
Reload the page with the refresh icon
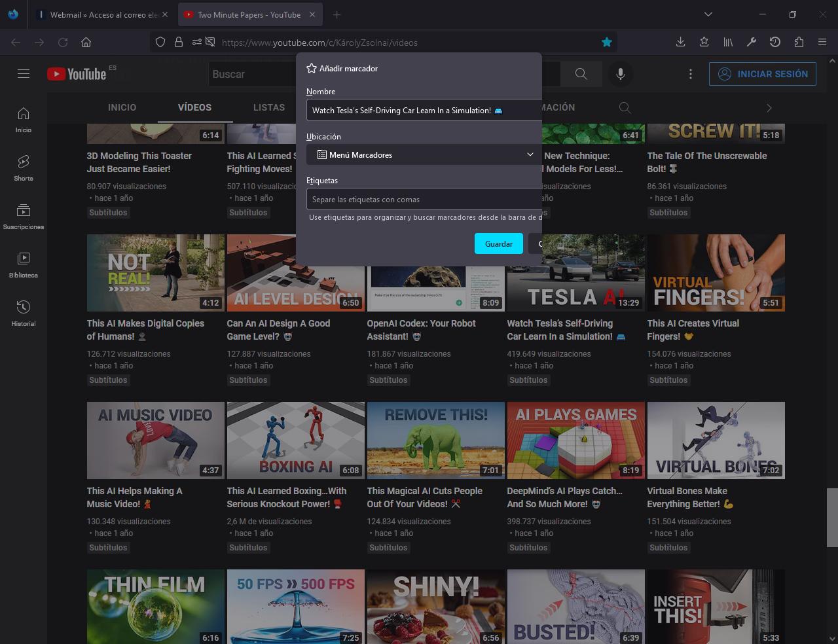(63, 43)
